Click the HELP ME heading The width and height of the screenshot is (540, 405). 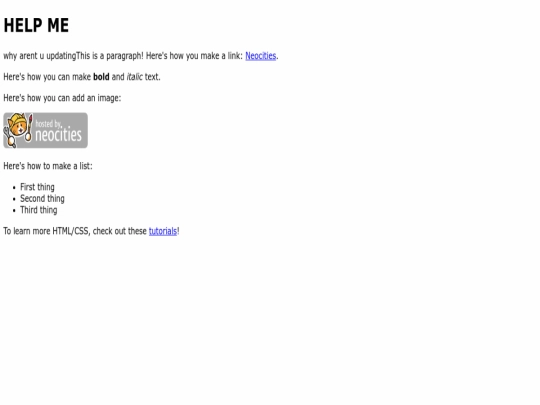tap(36, 25)
